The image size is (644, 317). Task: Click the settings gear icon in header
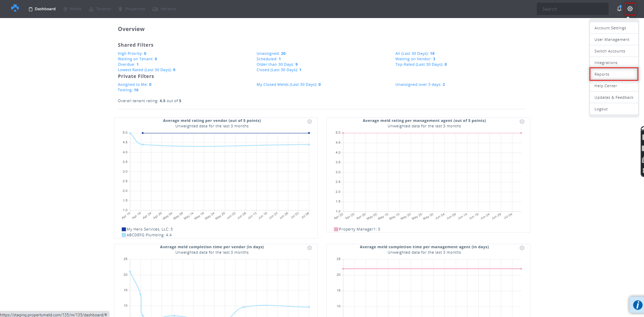(630, 9)
